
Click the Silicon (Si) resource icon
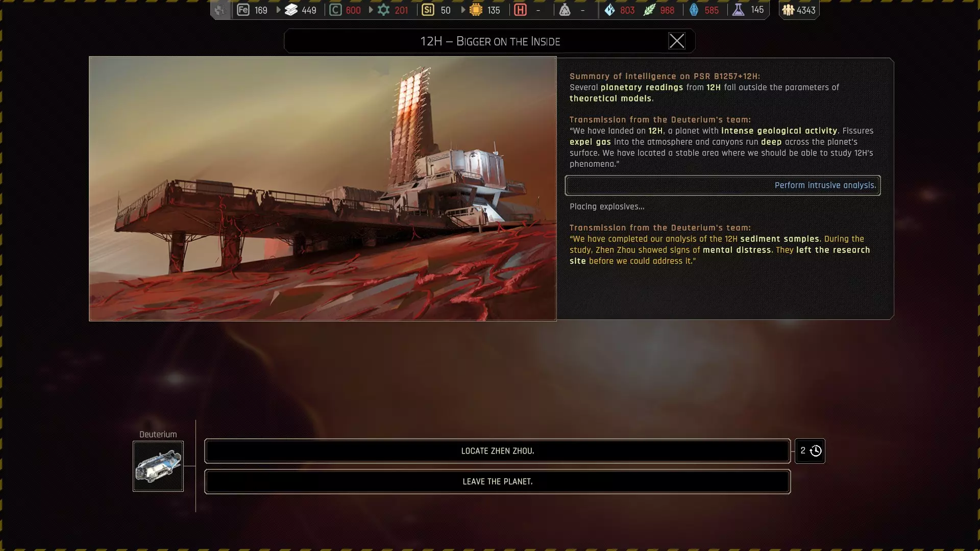pyautogui.click(x=428, y=10)
